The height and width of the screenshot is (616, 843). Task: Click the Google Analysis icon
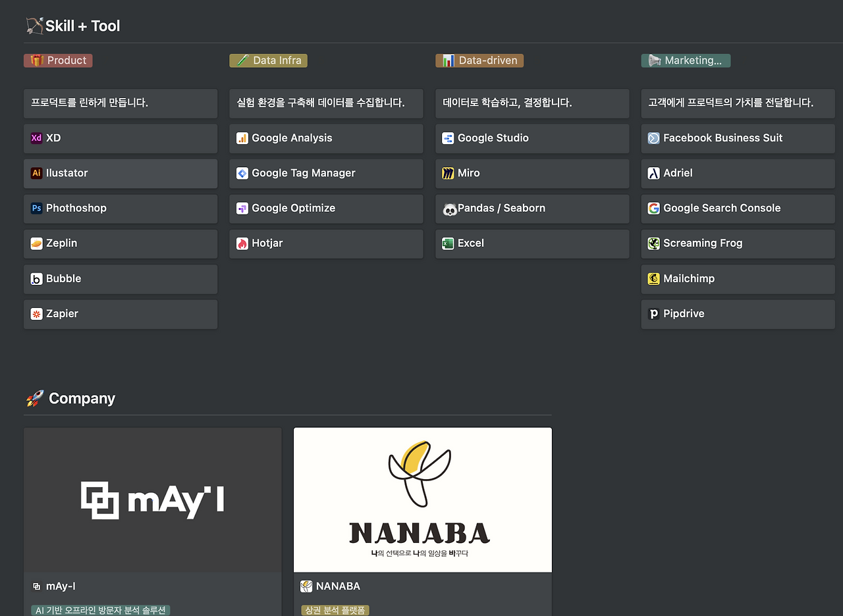pos(242,138)
